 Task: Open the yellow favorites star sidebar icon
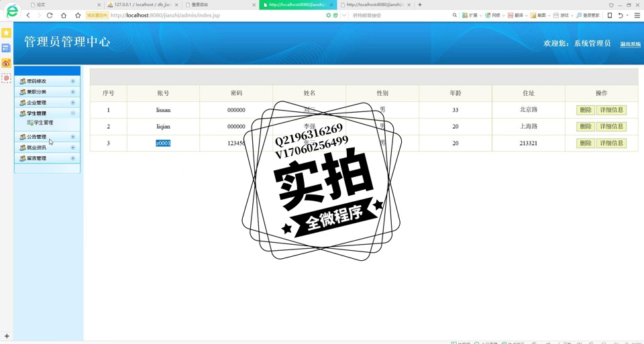click(x=6, y=33)
